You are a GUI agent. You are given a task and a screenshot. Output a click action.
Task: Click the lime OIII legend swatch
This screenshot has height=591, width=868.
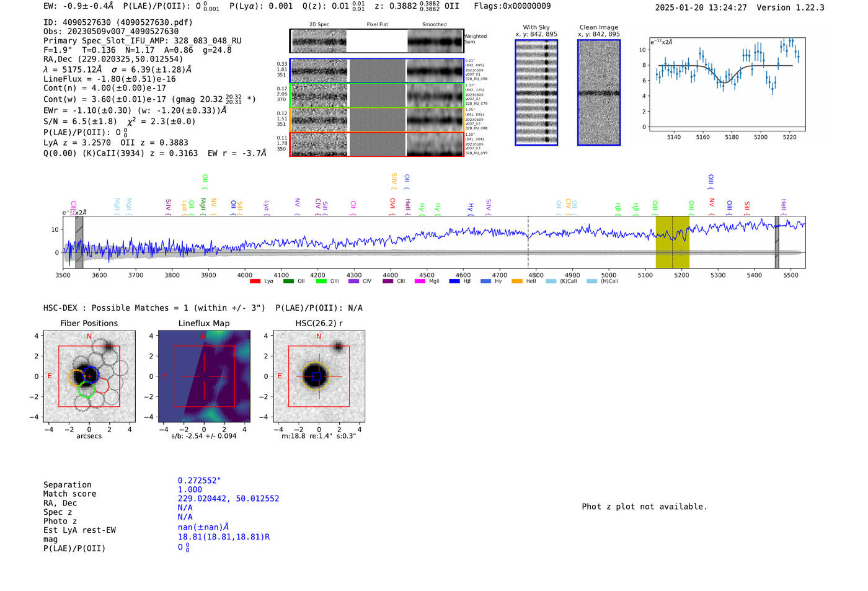321,282
